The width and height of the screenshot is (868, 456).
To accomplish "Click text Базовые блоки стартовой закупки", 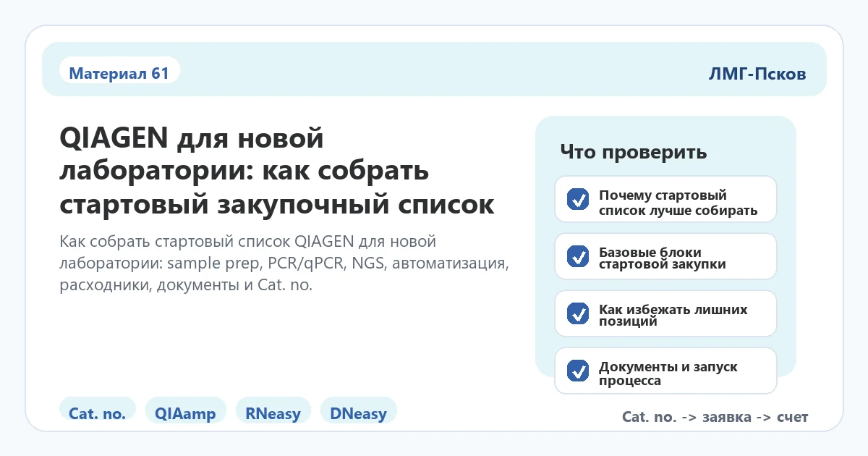I will click(663, 258).
